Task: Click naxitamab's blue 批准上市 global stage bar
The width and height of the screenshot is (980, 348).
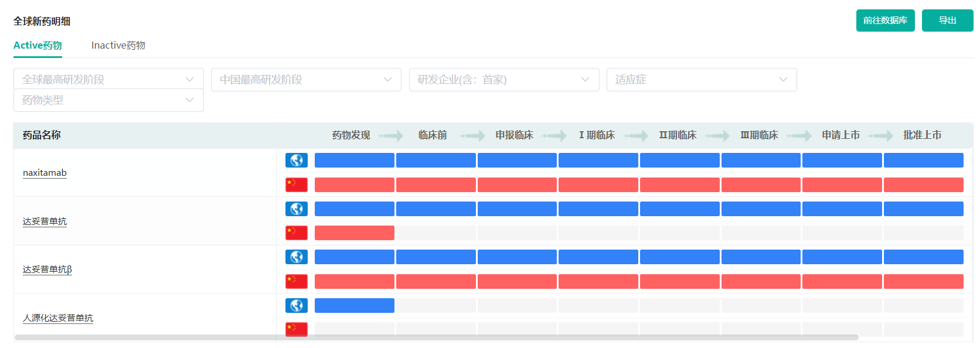Action: pos(923,161)
